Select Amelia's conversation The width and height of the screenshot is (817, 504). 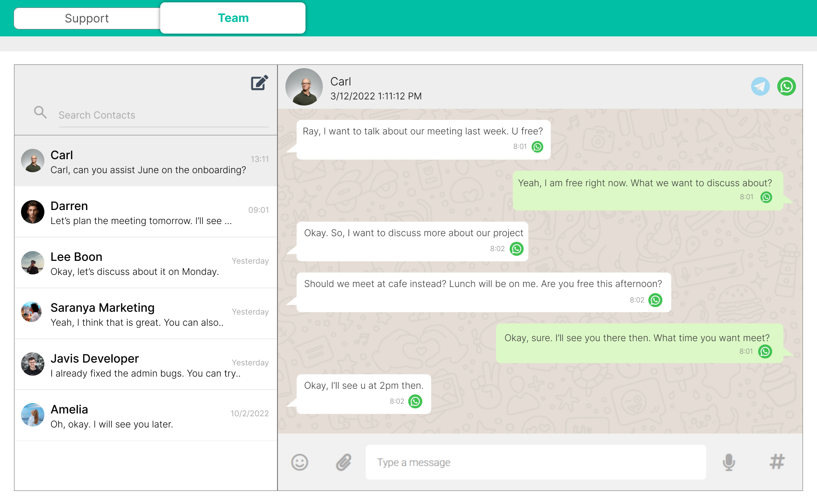tap(146, 415)
